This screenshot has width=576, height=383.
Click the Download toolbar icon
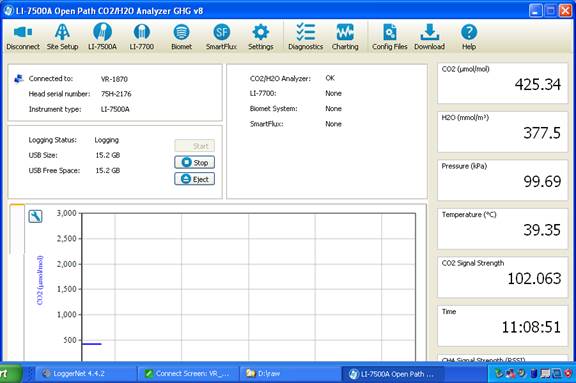click(429, 37)
